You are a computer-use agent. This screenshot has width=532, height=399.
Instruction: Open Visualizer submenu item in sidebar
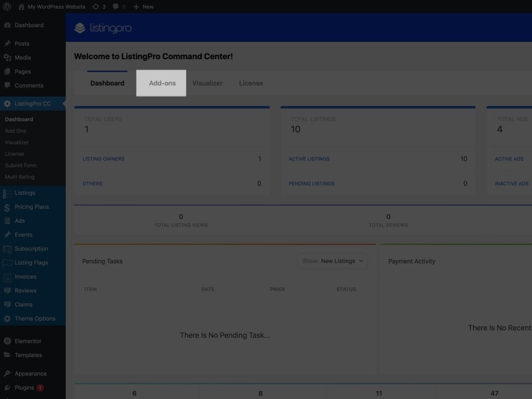pos(17,142)
